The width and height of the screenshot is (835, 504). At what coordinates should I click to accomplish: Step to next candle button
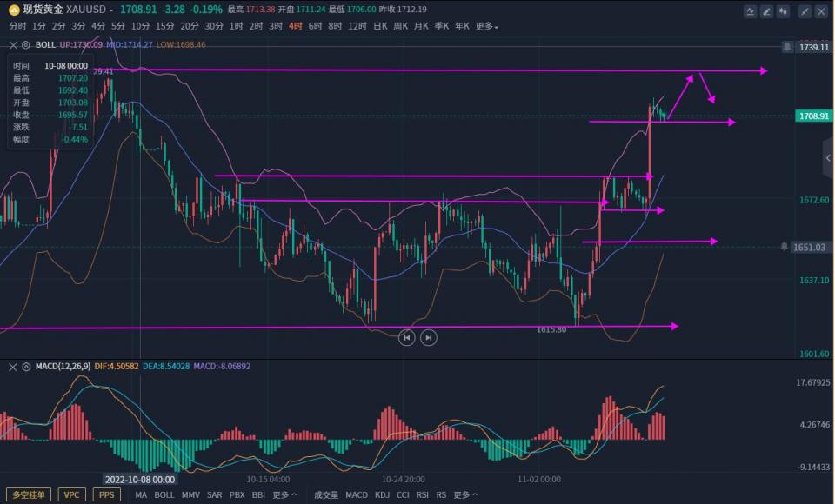(428, 337)
